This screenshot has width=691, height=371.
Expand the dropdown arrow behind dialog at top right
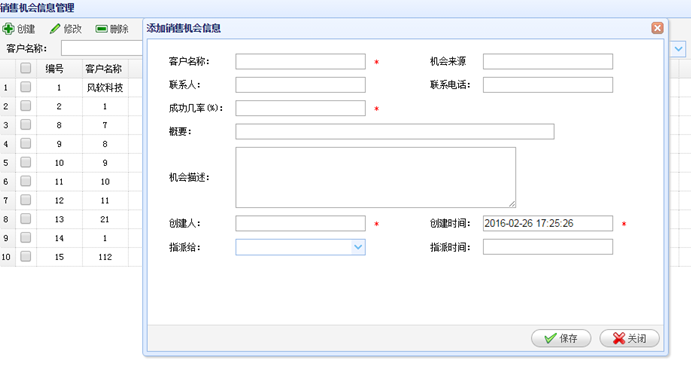[x=678, y=48]
